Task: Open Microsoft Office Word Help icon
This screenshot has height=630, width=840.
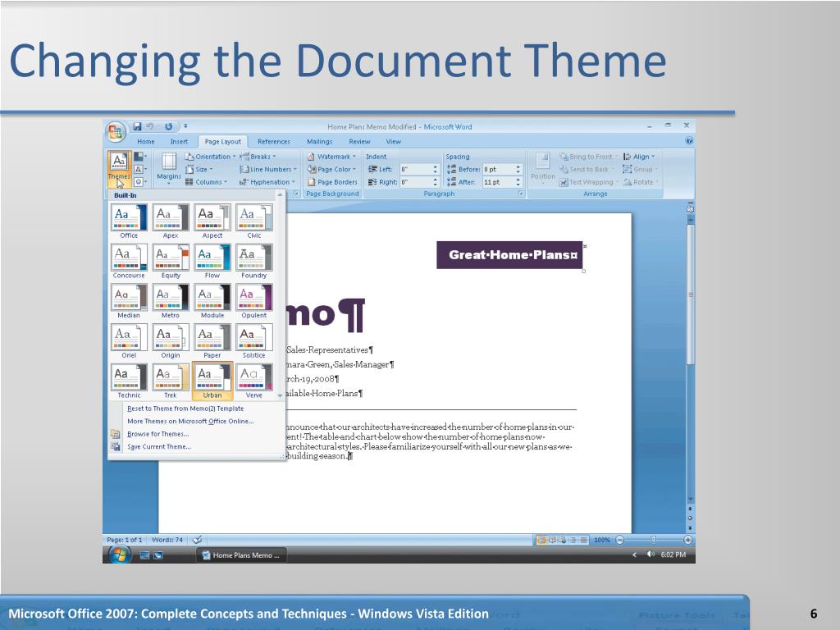Action: 689,140
